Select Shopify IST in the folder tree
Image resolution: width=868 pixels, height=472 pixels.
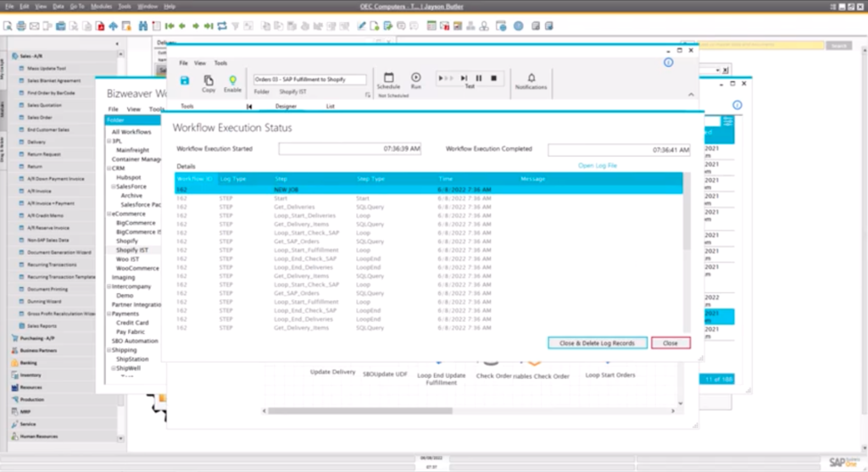point(131,250)
